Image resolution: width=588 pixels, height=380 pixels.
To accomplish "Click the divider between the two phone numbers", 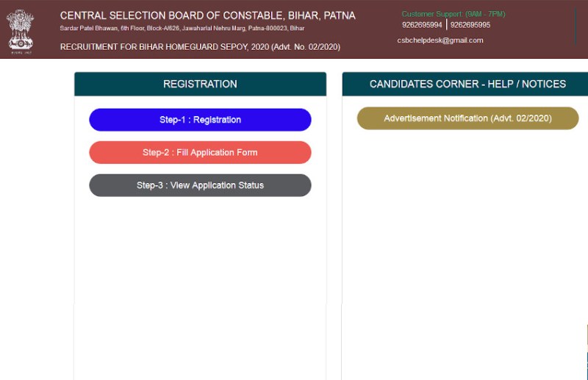I will [446, 25].
